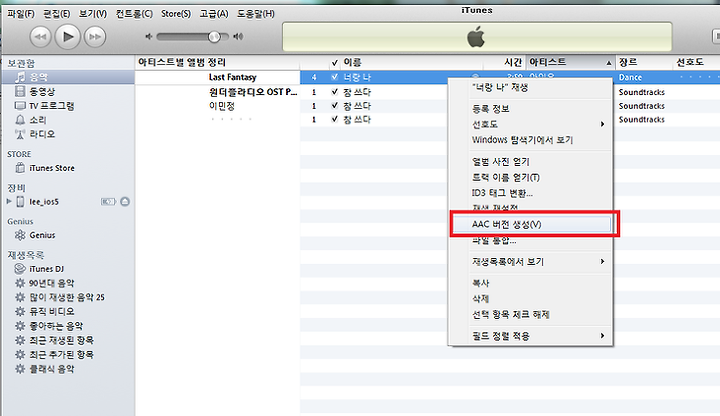The image size is (720, 416).
Task: Toggle the 아티스트 column sort arrow
Action: click(609, 63)
